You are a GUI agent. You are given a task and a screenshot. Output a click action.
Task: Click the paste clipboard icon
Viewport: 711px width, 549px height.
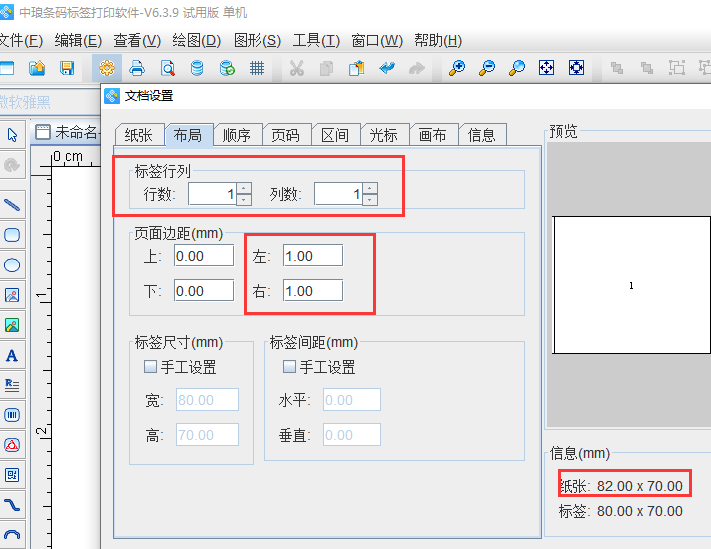(x=356, y=68)
